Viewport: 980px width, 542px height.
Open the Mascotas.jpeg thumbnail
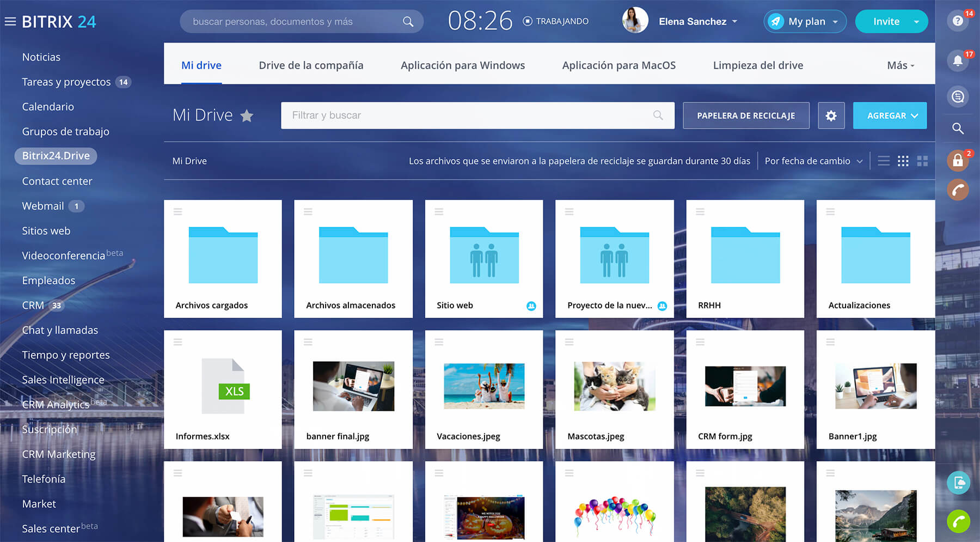point(614,387)
